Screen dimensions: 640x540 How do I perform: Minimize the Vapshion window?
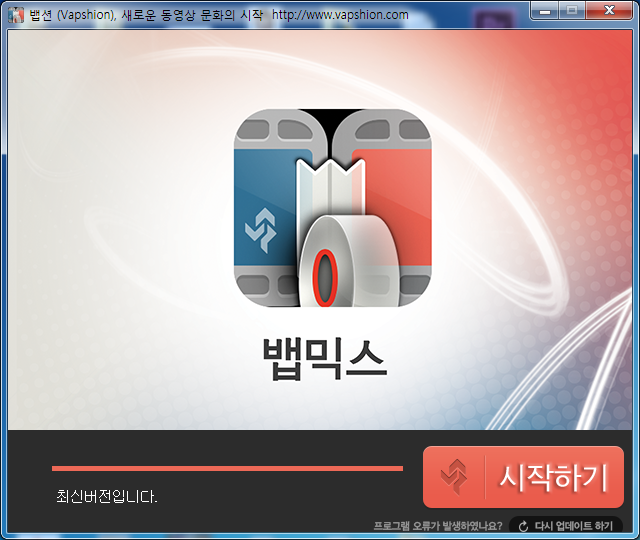[545, 11]
